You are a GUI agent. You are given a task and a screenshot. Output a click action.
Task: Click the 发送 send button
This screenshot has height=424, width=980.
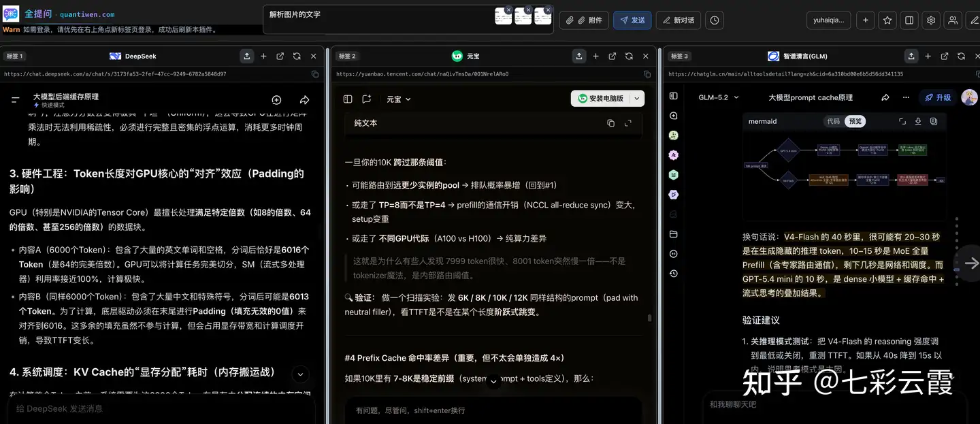(x=632, y=20)
